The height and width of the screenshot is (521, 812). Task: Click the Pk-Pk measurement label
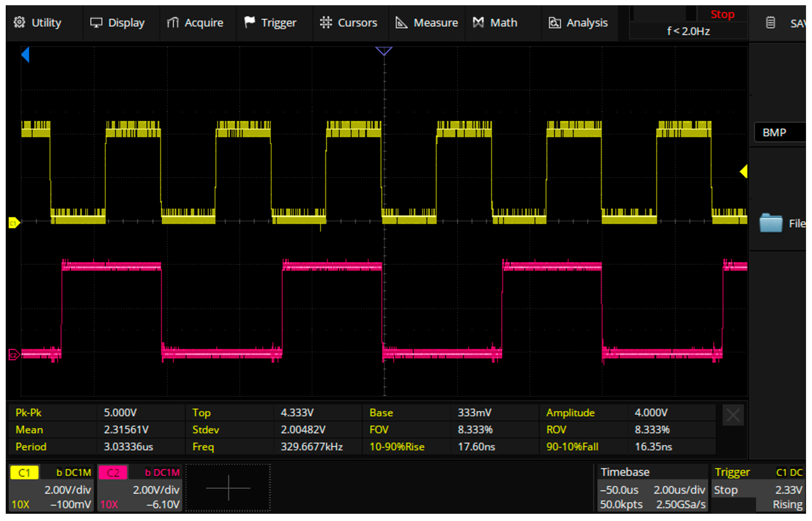pos(29,413)
